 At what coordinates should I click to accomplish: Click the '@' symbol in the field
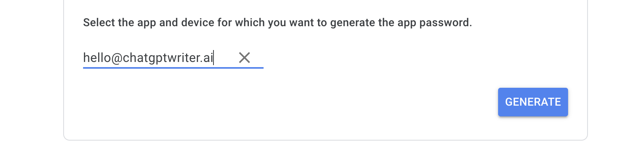[x=117, y=58]
